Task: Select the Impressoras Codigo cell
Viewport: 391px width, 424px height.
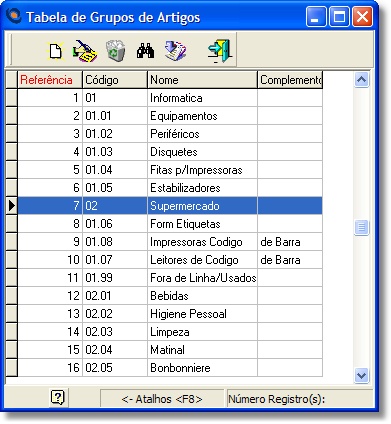Action: point(202,242)
